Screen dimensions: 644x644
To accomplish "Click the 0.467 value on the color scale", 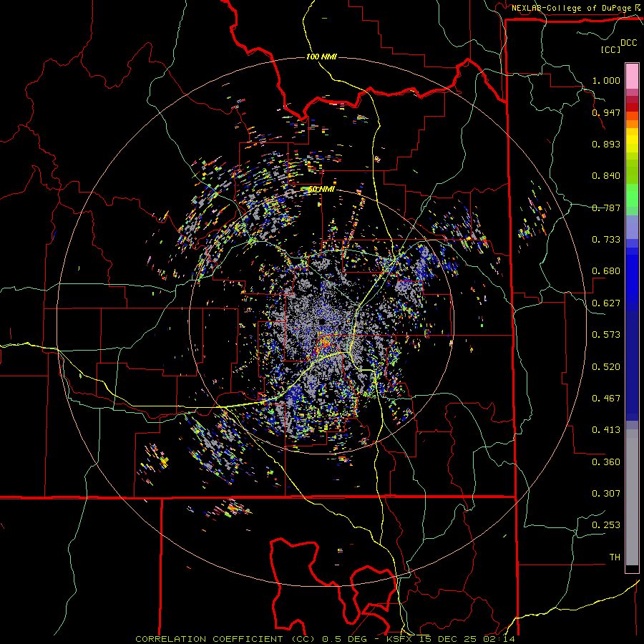I will click(606, 398).
